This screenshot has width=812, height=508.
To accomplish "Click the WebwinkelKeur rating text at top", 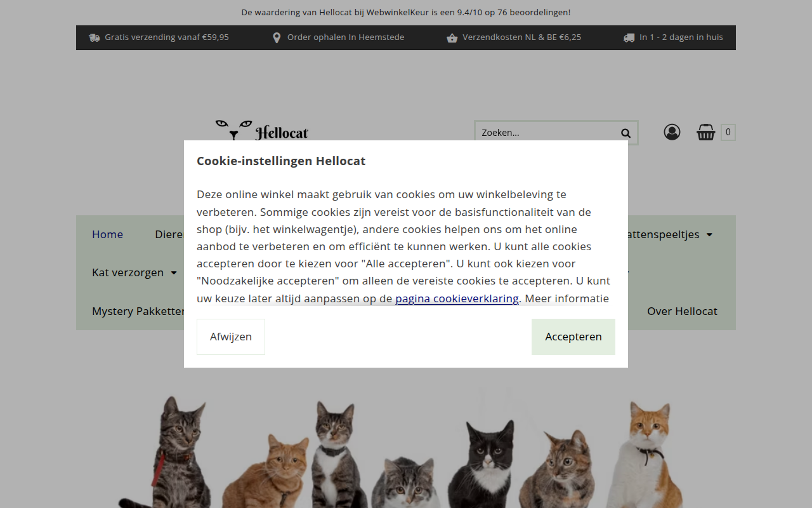I will coord(406,12).
